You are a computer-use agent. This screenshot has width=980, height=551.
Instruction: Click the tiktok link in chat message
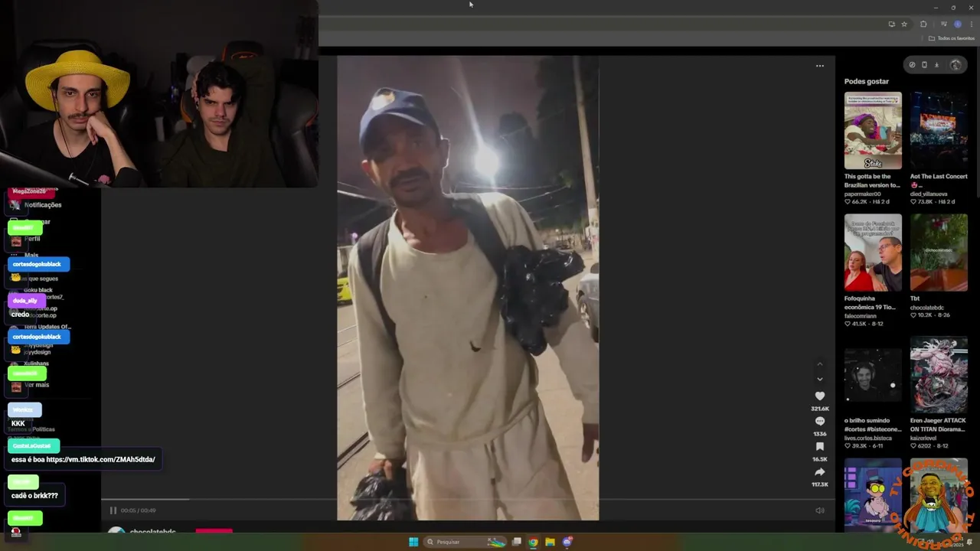(x=100, y=459)
